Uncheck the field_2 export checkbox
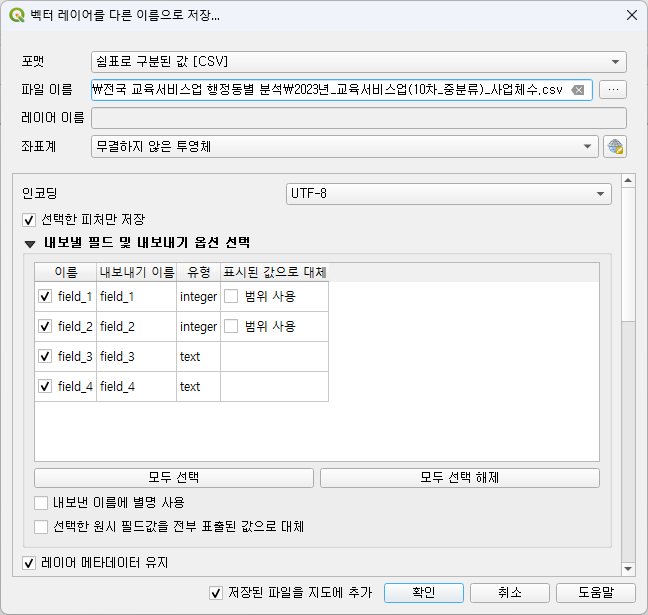The image size is (648, 615). [45, 327]
